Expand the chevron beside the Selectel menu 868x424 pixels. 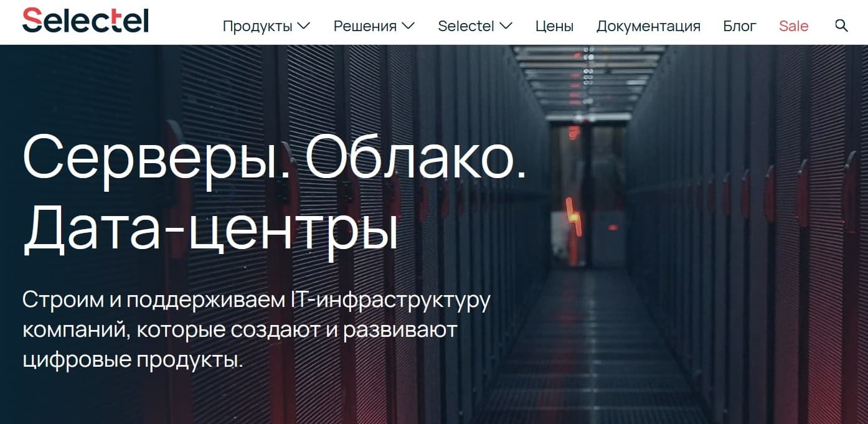point(506,26)
